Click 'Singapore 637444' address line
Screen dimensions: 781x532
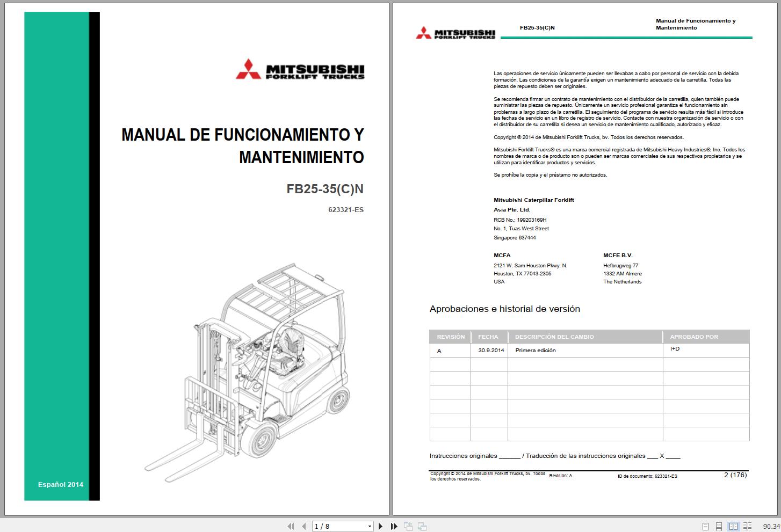click(x=515, y=237)
